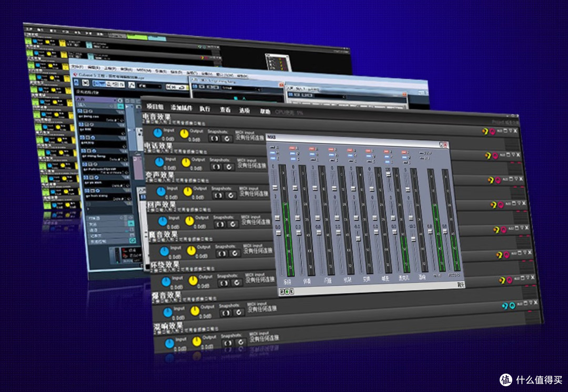Screen dimensions: 568x392
Task: Click blue Input knob of 电音效果
Action: 158,133
